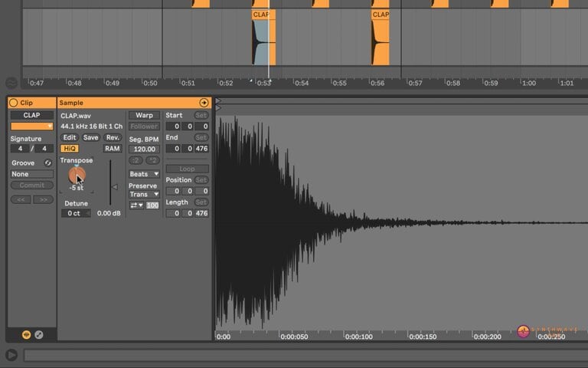
Task: Click the Commit groove button
Action: tap(32, 185)
